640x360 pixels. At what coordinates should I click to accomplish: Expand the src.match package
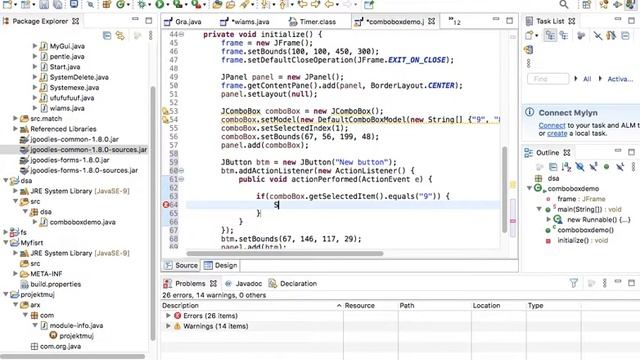16,118
